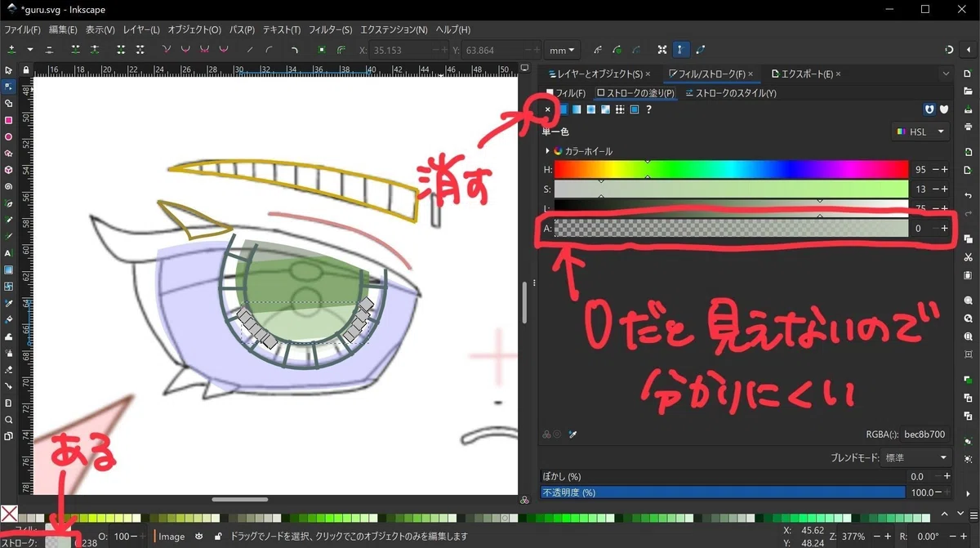980x548 pixels.
Task: Close the フィル/ストローク(F) panel tab
Action: point(751,74)
